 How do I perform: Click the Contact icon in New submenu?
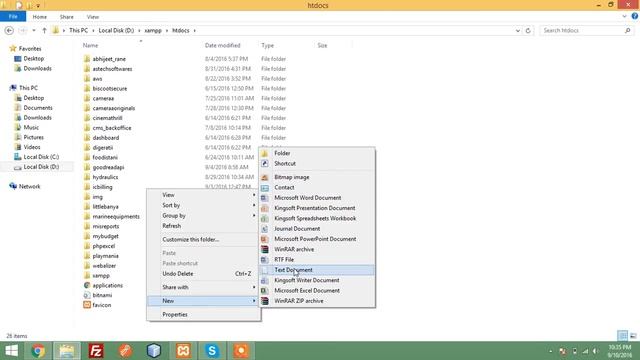264,188
